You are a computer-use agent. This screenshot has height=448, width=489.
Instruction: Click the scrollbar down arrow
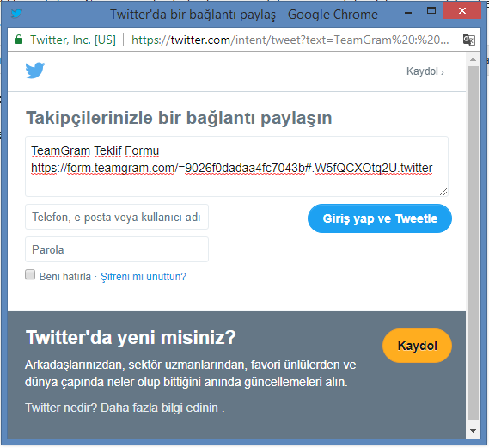473,431
